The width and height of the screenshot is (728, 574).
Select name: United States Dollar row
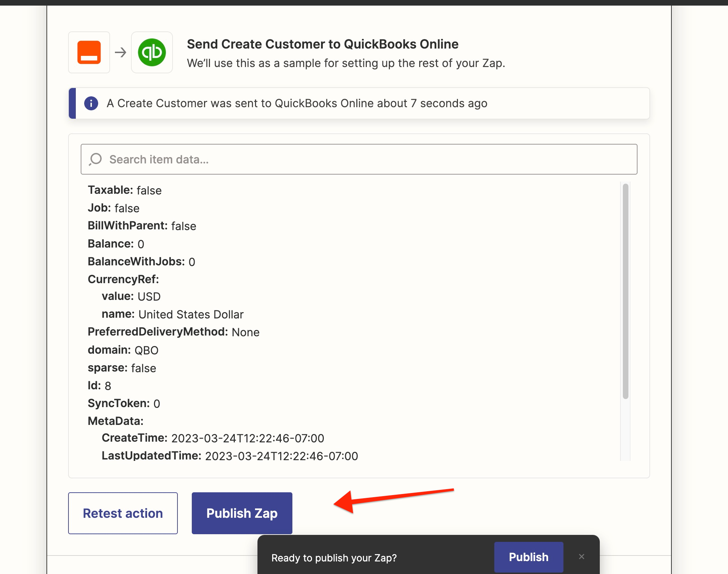tap(173, 314)
